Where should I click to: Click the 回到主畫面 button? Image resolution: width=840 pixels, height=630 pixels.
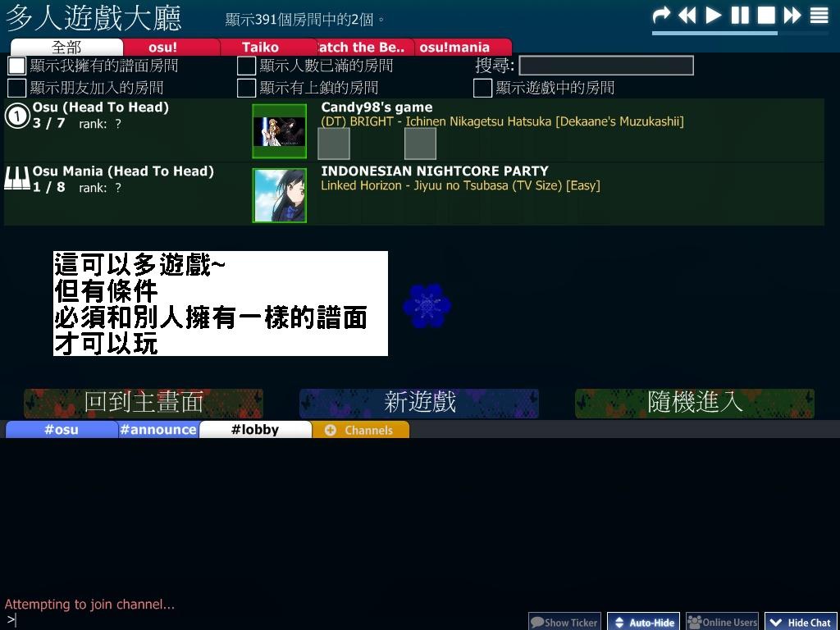144,404
